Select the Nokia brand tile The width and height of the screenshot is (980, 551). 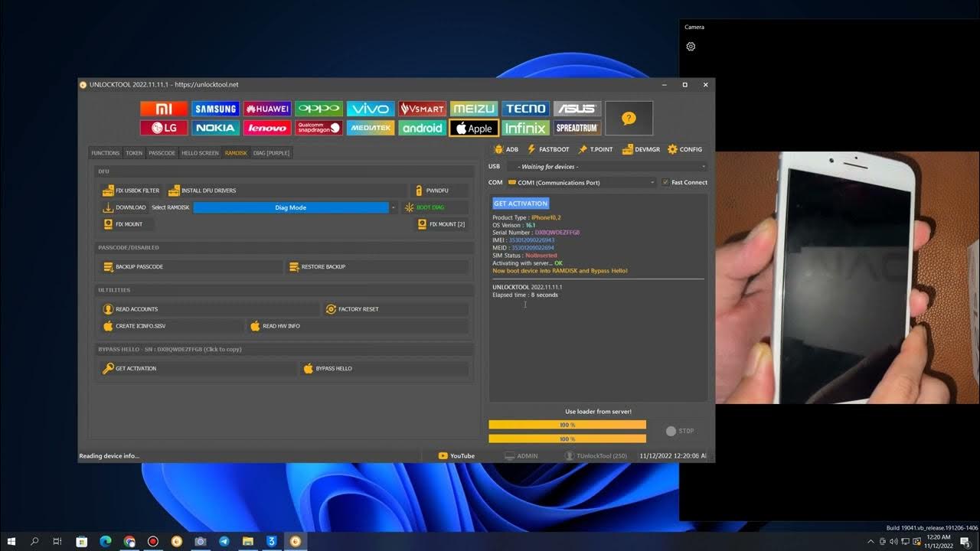pos(216,128)
